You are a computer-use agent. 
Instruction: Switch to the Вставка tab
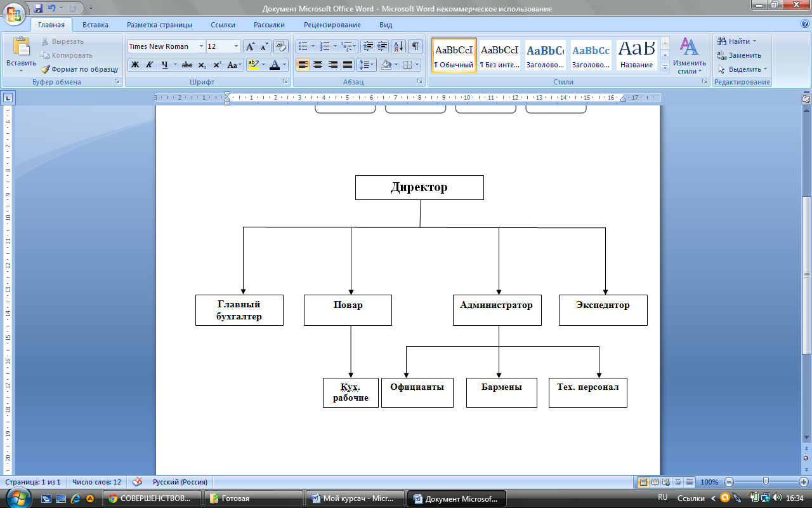(95, 25)
